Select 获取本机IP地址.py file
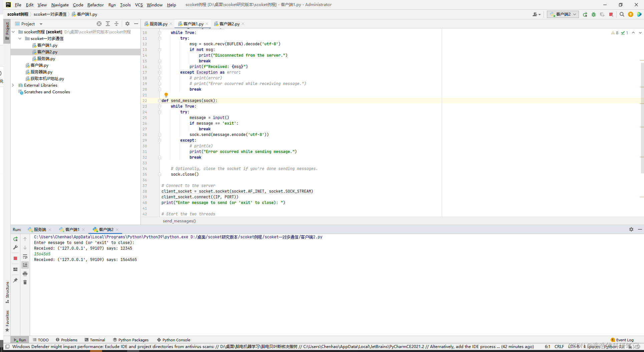 47,79
